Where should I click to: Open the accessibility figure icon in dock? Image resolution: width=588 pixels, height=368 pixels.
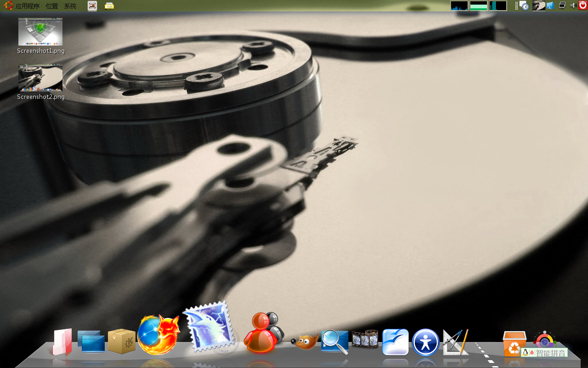tap(426, 342)
